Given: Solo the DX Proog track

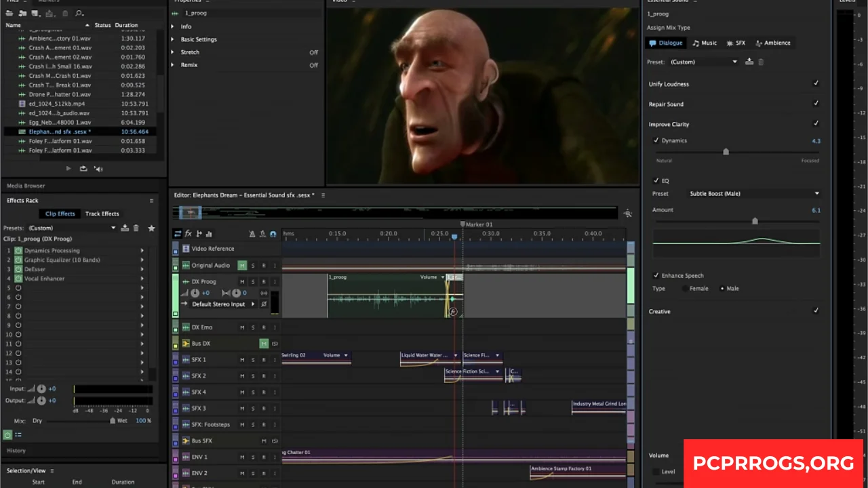Looking at the screenshot, I should pos(253,282).
